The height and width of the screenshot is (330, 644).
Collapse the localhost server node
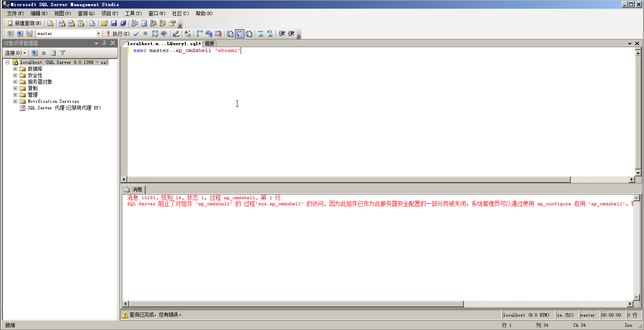[8, 62]
